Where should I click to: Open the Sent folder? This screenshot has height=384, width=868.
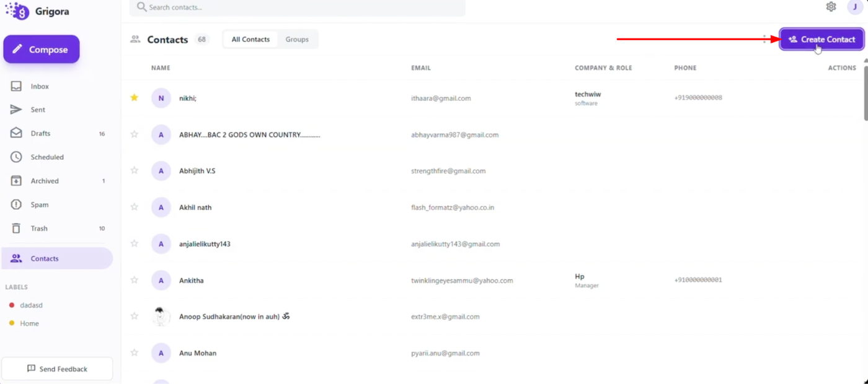[x=57, y=110]
